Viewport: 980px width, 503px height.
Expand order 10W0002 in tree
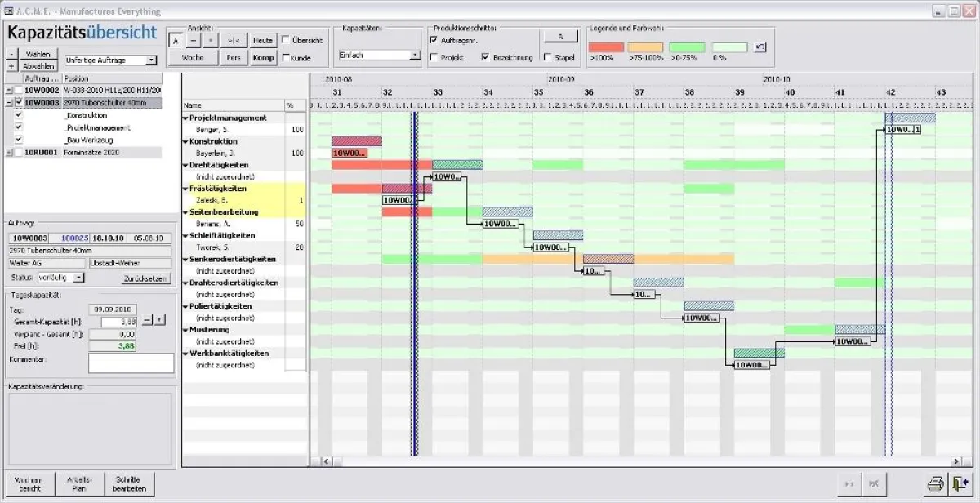tap(9, 91)
